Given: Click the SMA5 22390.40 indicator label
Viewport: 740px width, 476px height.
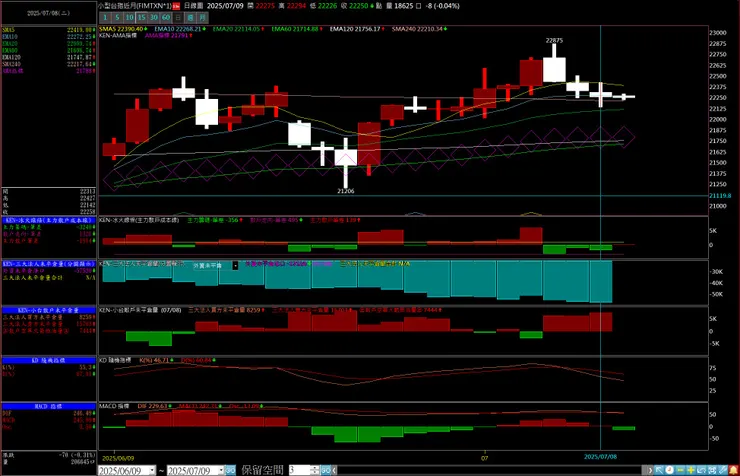Looking at the screenshot, I should click(123, 29).
